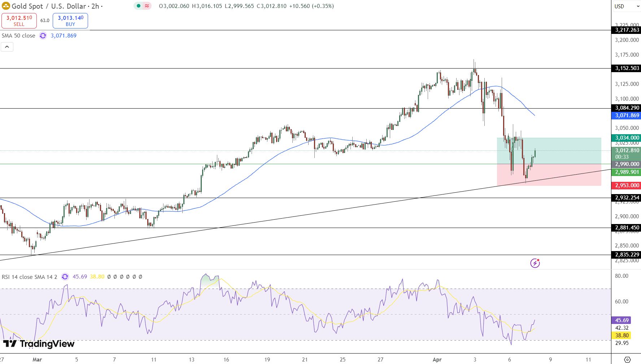Click the 63.0 spread value
The height and width of the screenshot is (364, 641).
[x=45, y=21]
